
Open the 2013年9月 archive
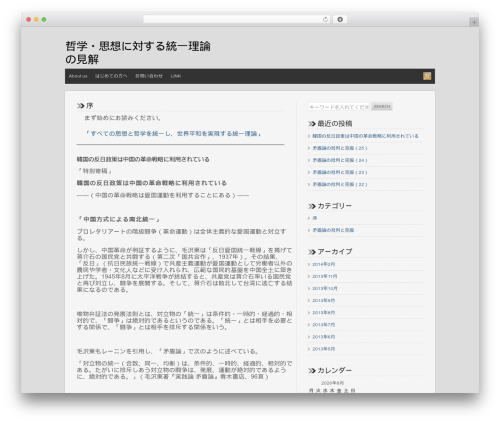tap(324, 301)
